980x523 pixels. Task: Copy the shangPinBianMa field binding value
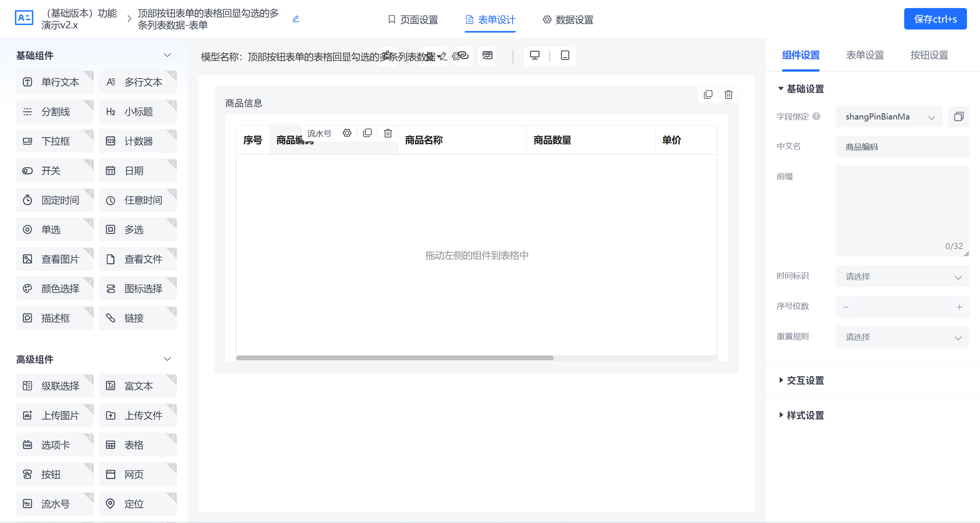click(959, 116)
